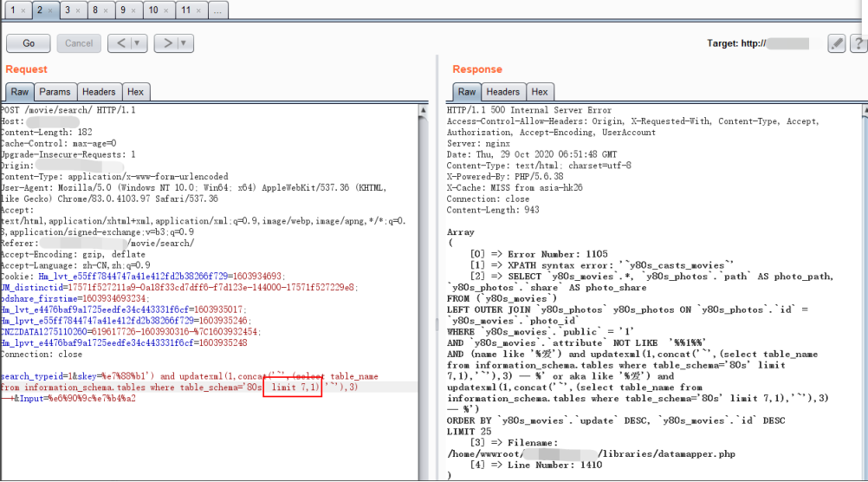Click the X-Powered-By: PHP/5.6.38 line
Image resolution: width=868 pixels, height=482 pixels.
tap(505, 177)
